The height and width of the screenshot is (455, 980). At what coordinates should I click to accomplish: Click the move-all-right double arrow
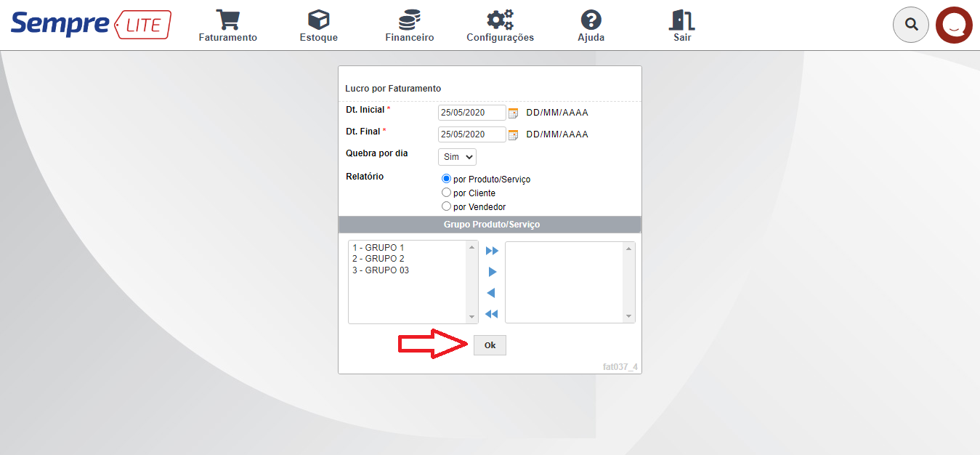(x=492, y=250)
